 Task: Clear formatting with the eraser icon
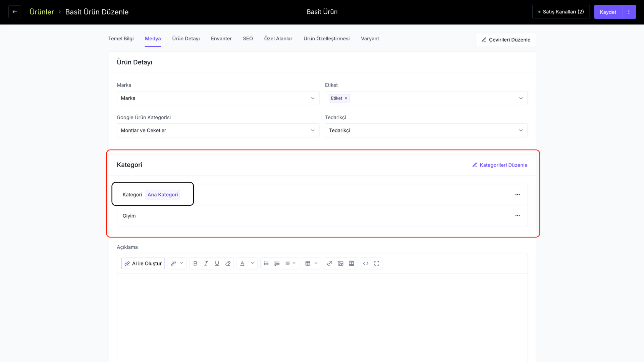[x=228, y=263]
